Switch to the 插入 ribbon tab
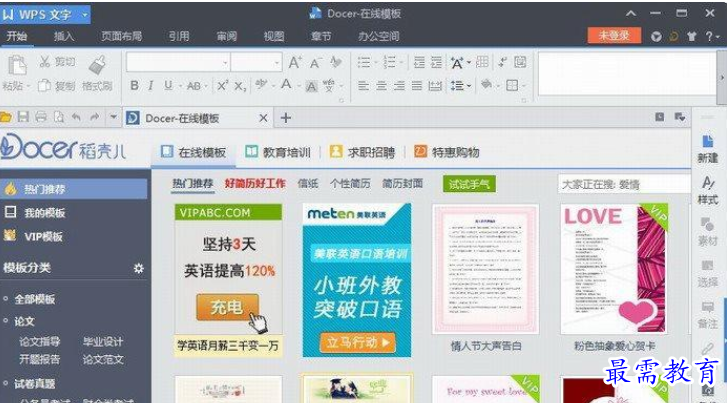Image resolution: width=727 pixels, height=403 pixels. click(64, 36)
